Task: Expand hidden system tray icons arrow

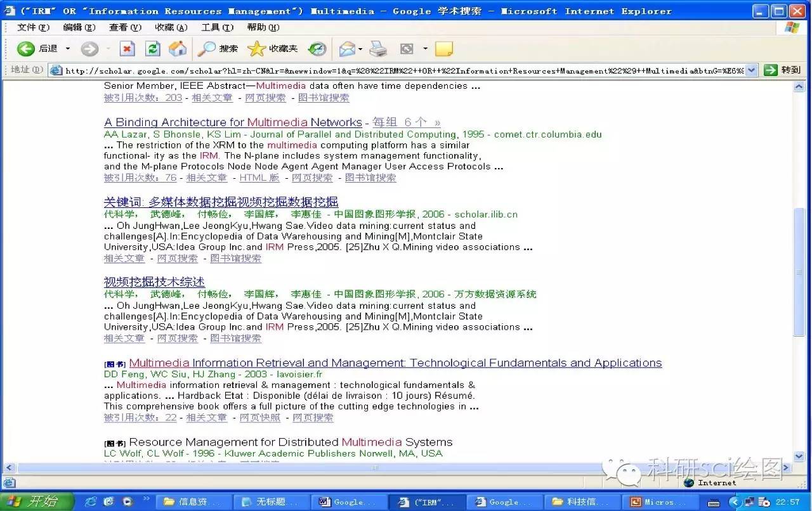Action: click(735, 502)
